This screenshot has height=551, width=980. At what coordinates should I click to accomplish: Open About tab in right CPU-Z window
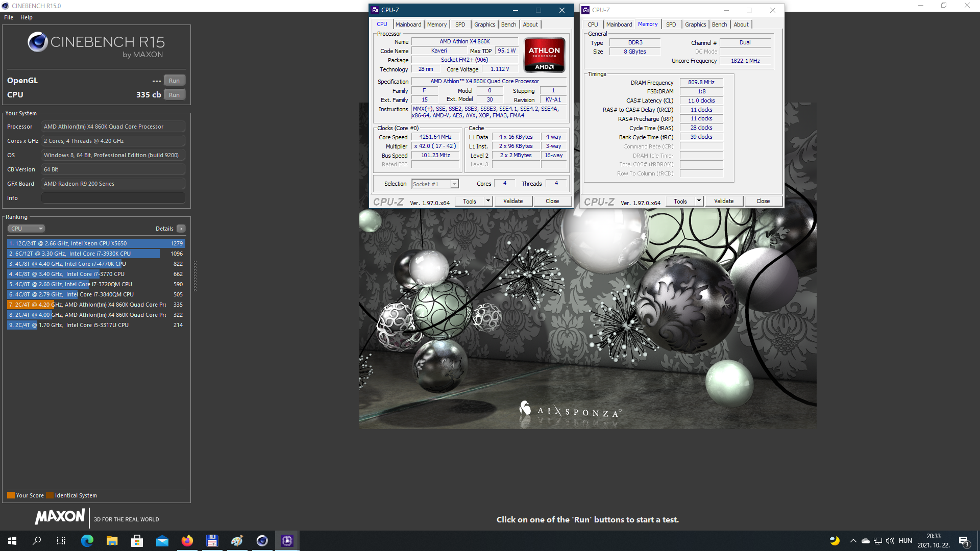741,24
